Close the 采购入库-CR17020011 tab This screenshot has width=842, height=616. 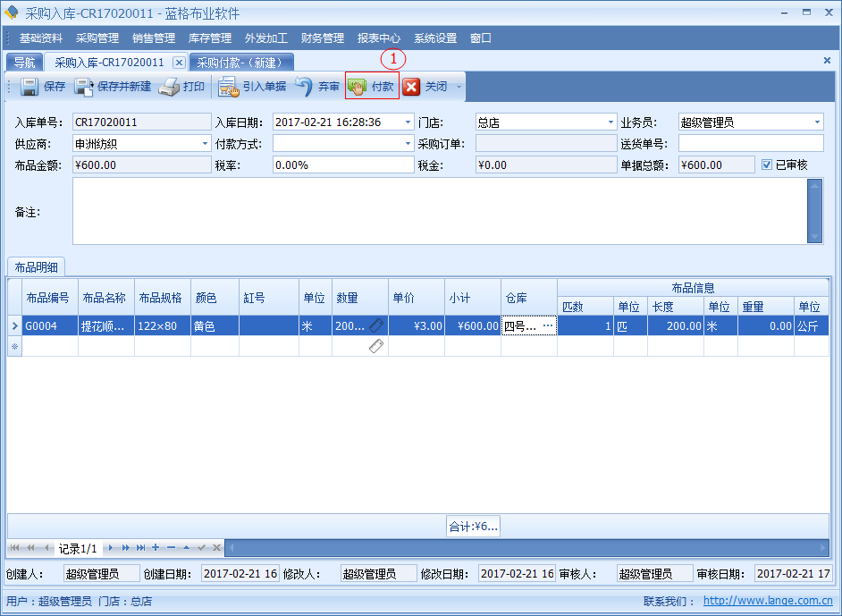(179, 63)
